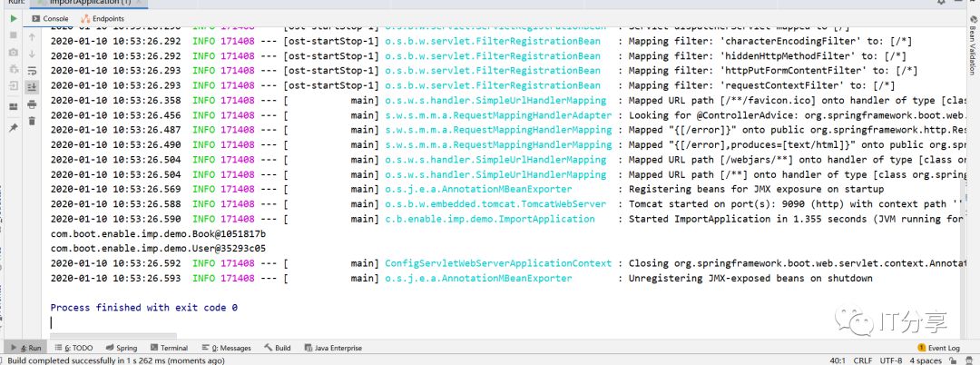This screenshot has height=365, width=980.
Task: Clear all console output with trash icon
Action: [32, 121]
